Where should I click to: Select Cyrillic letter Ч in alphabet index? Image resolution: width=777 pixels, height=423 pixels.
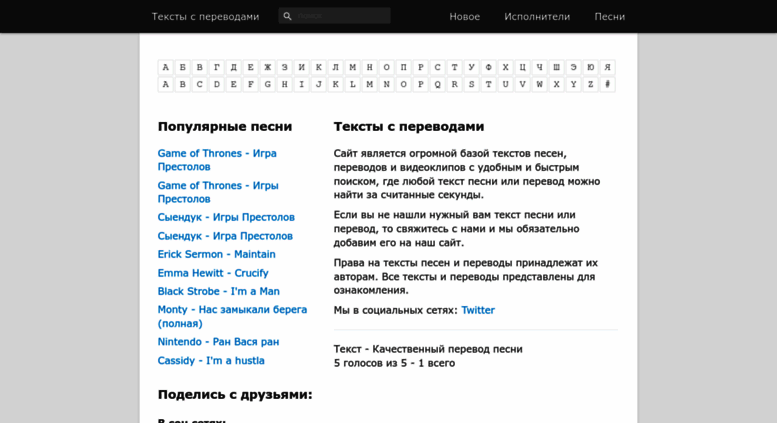click(539, 67)
